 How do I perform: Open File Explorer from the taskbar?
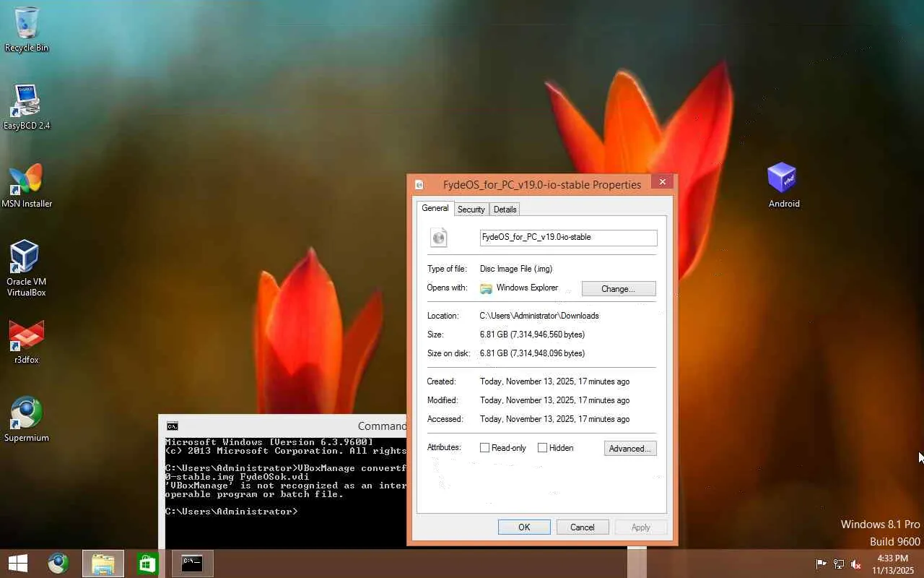pos(103,564)
